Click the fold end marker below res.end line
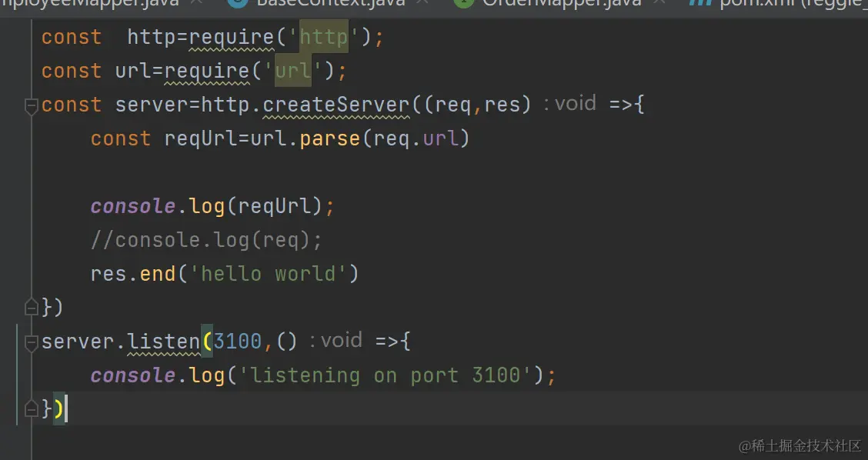 click(x=32, y=307)
